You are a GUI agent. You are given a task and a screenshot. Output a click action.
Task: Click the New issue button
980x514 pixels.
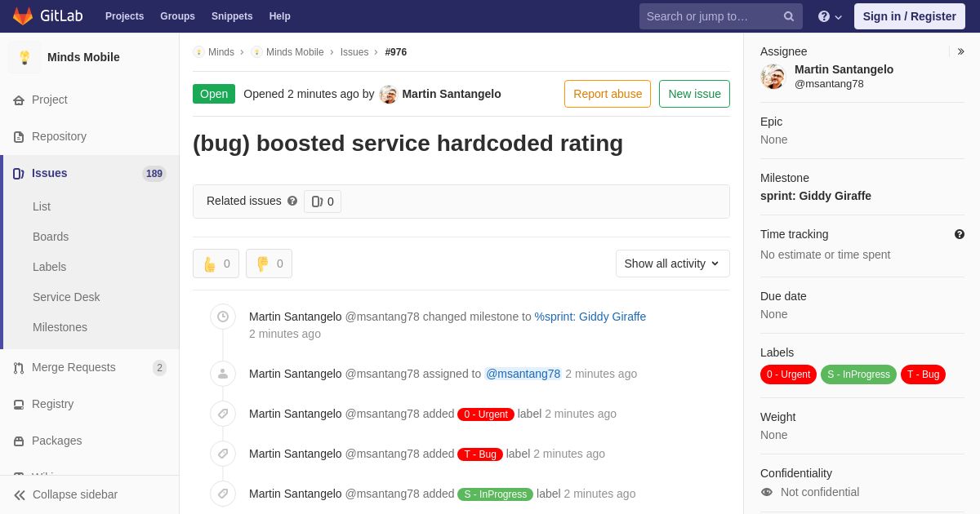click(x=694, y=94)
